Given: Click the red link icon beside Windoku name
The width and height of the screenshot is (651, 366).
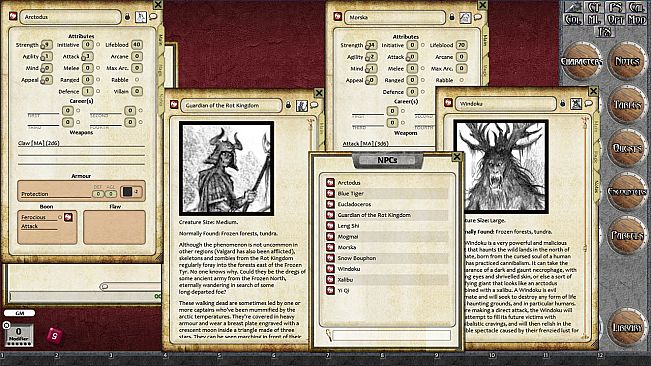Looking at the screenshot, I should tap(448, 102).
